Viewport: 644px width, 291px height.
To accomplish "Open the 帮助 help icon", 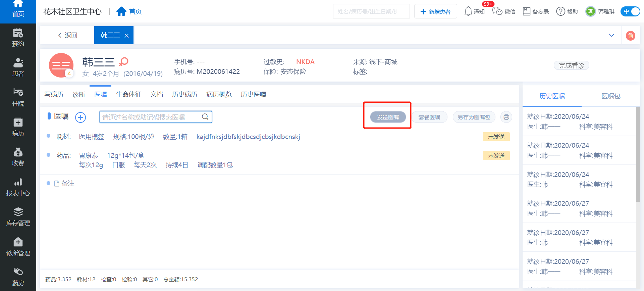I will click(x=560, y=11).
